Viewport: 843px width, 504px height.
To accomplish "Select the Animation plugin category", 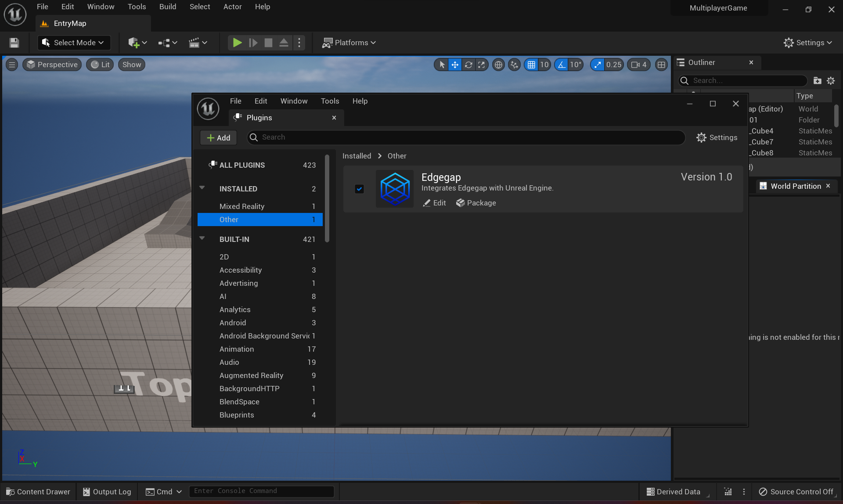I will pyautogui.click(x=260, y=349).
